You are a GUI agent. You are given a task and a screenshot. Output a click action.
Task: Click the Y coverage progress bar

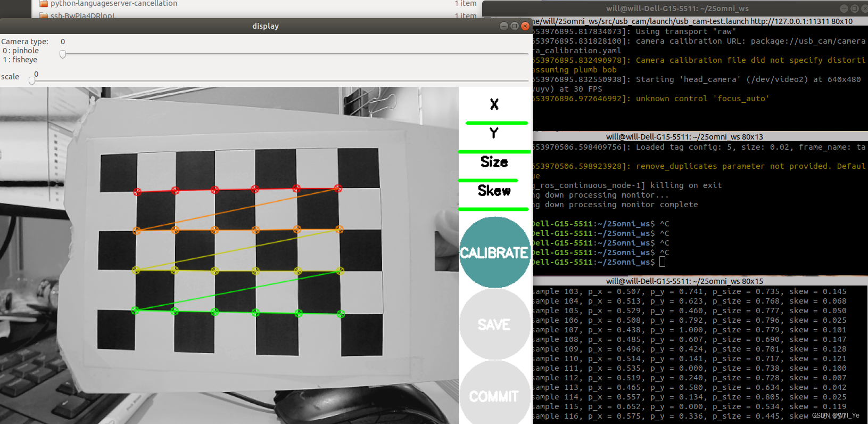click(494, 152)
